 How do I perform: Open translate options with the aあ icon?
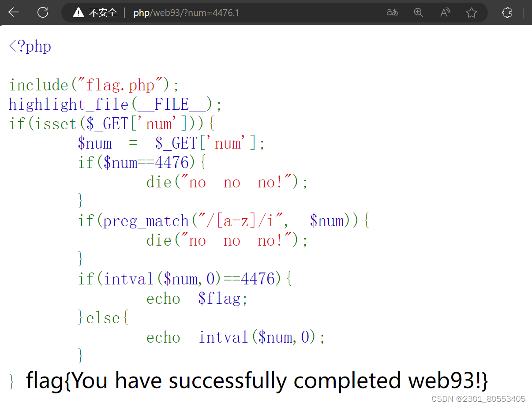tap(392, 12)
